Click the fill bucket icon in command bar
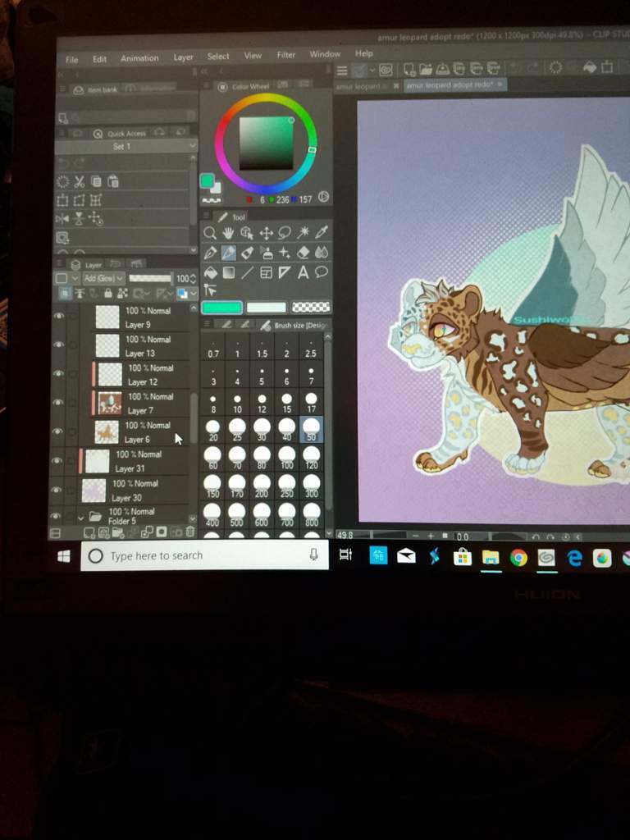The height and width of the screenshot is (840, 630). pos(590,67)
